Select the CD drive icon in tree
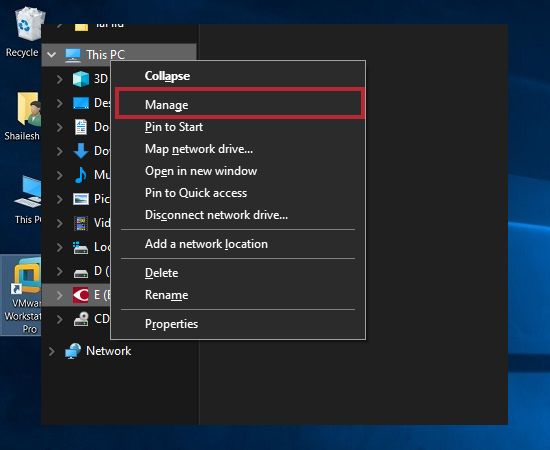The width and height of the screenshot is (550, 450). coord(81,319)
